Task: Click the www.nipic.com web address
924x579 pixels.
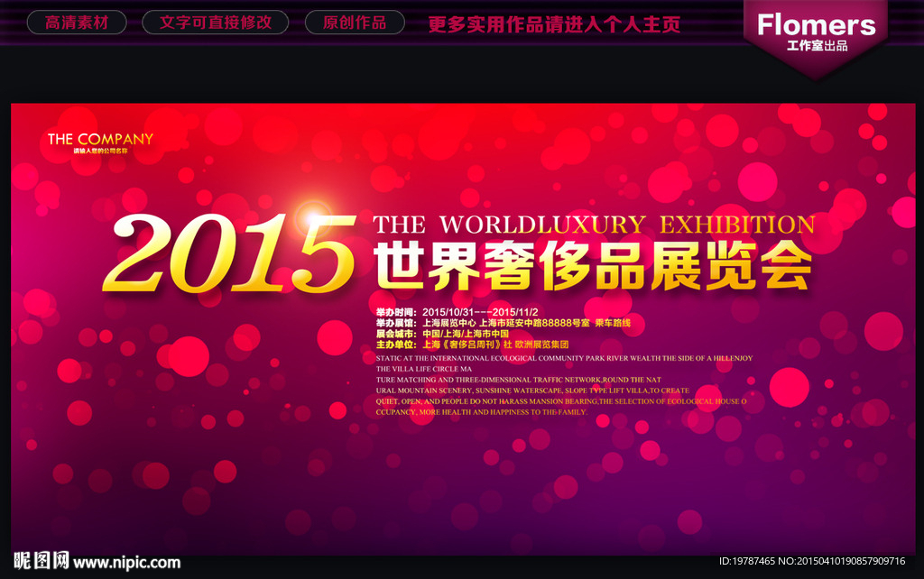Action: tap(127, 563)
